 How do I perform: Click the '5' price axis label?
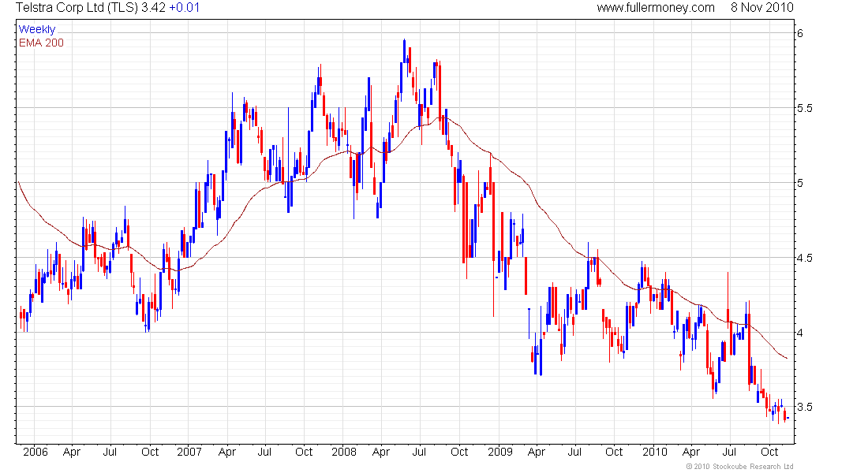pyautogui.click(x=800, y=183)
